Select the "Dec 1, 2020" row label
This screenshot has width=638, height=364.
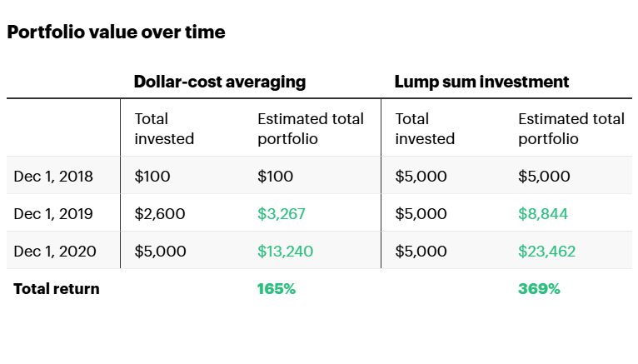[x=53, y=251]
